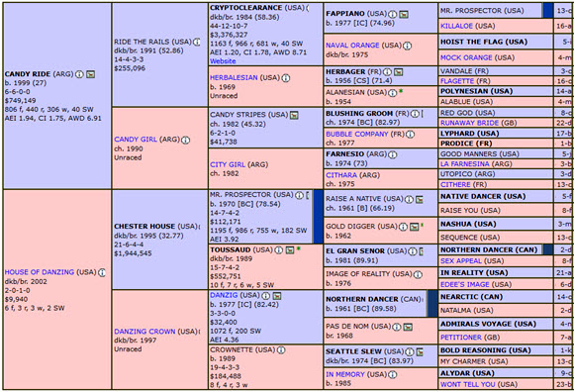Image resolution: width=574 pixels, height=392 pixels.
Task: Open info icon next to BLUSHING GROOM
Action: point(415,114)
